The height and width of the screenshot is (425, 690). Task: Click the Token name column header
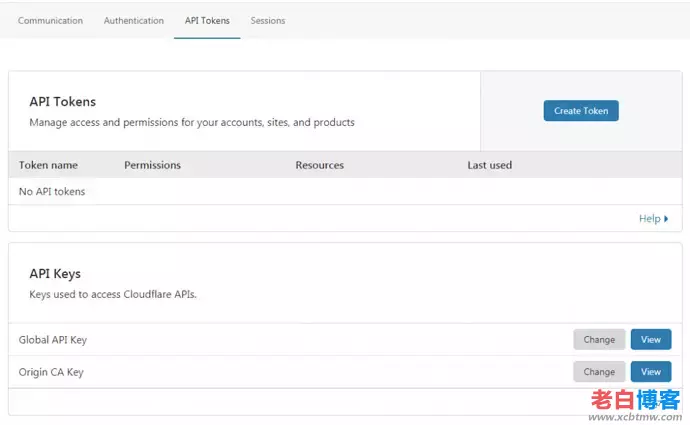[48, 165]
